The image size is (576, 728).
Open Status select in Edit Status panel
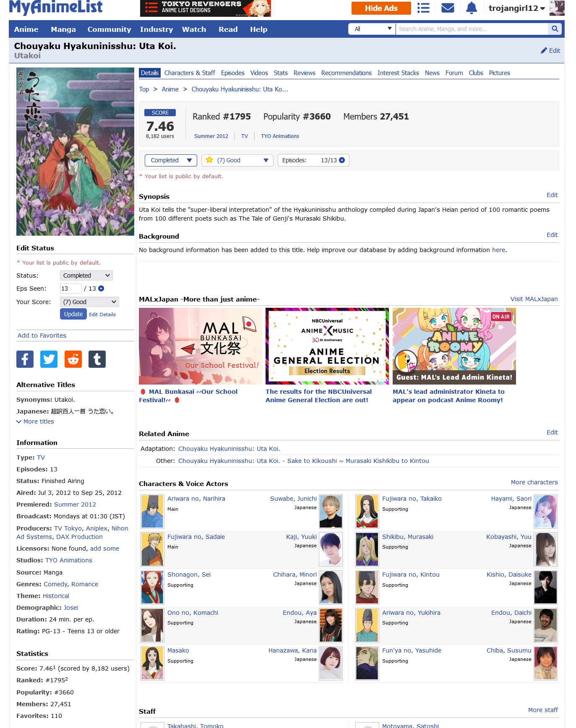[x=86, y=276]
